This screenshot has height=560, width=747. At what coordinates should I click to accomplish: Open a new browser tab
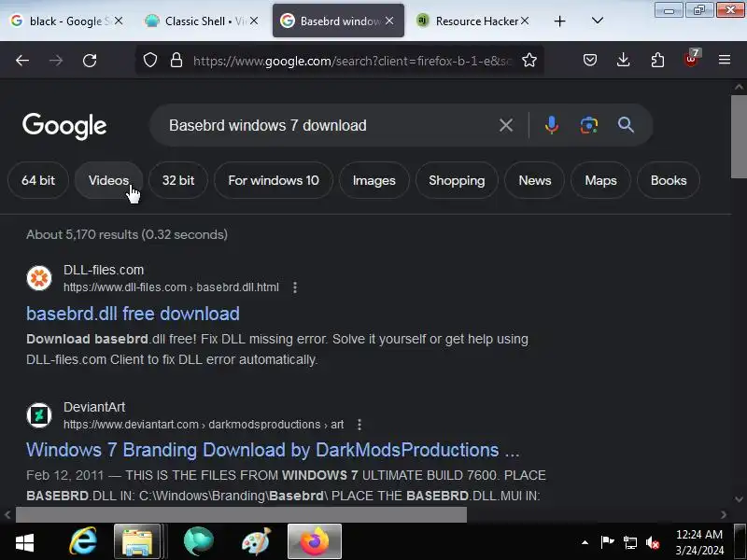(x=559, y=21)
